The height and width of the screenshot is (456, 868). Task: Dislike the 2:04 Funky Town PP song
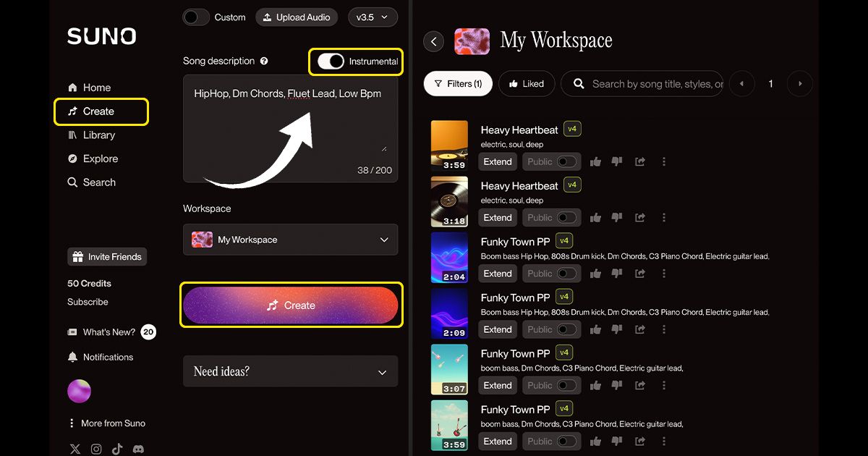617,274
